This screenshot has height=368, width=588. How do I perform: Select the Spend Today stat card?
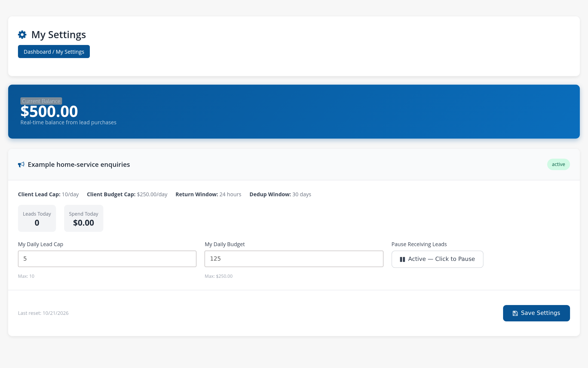[84, 218]
